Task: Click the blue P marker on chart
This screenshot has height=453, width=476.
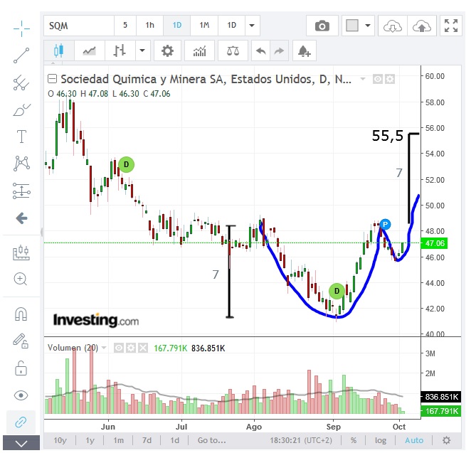Action: [385, 225]
